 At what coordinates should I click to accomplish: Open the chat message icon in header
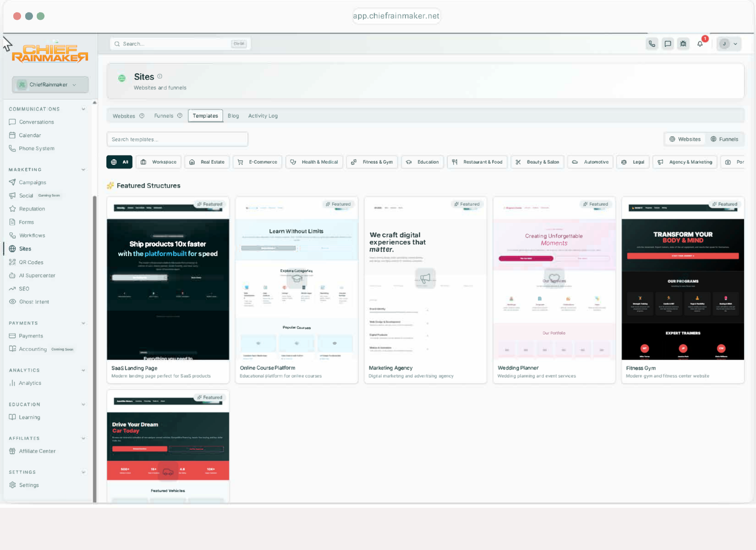click(x=668, y=44)
